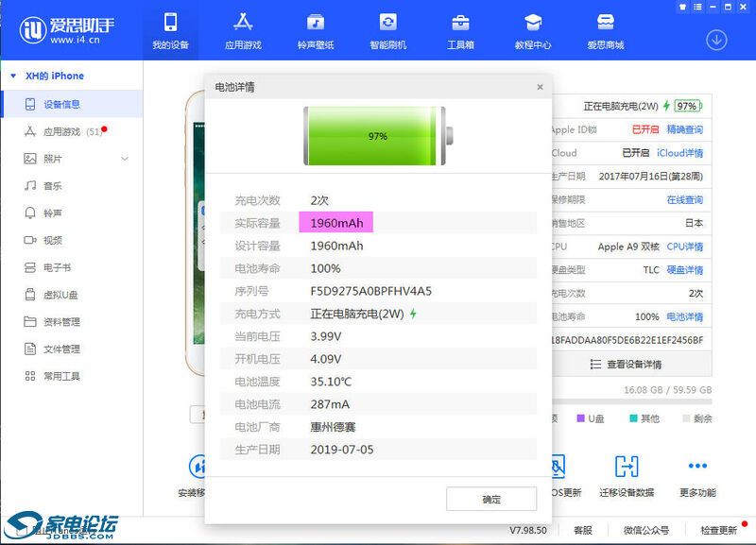Click 确定 to confirm battery details

tap(491, 500)
